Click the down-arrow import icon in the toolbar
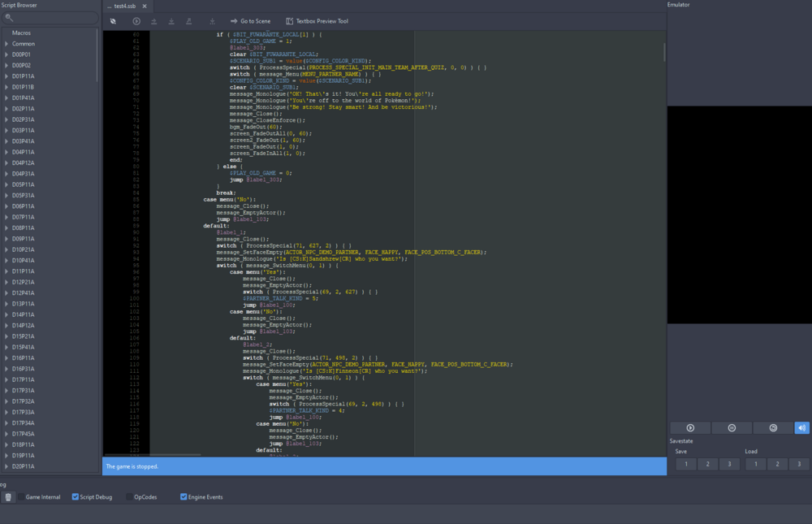 click(x=172, y=21)
